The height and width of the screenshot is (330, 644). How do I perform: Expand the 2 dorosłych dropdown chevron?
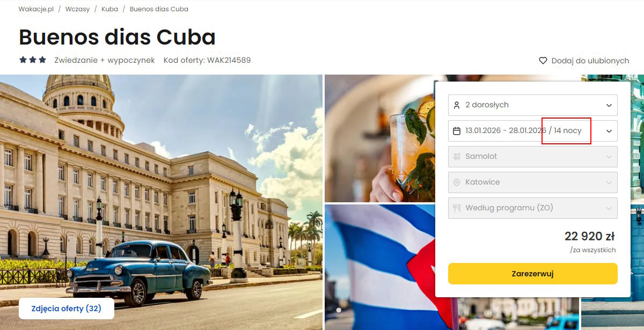click(609, 105)
